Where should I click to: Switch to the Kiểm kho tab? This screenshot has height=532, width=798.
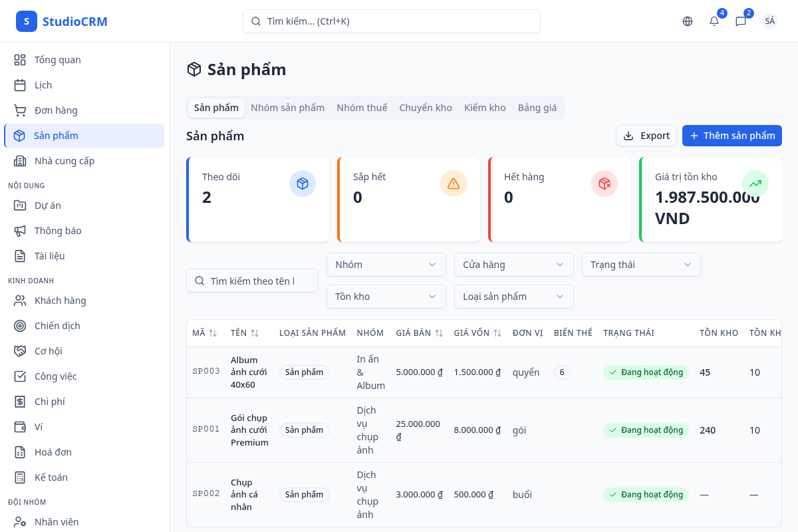point(485,108)
